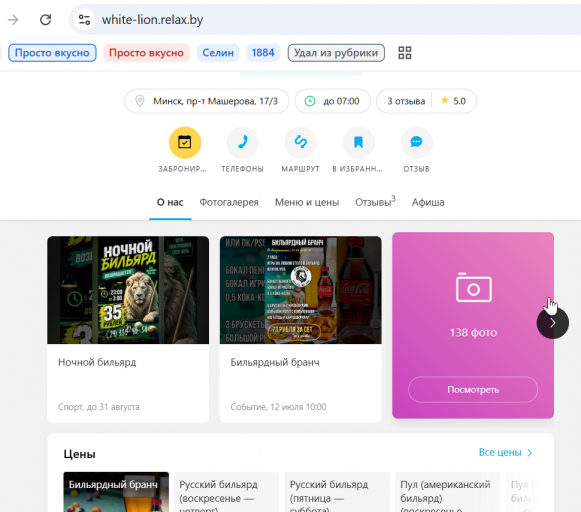Select 'Русский бильярд (воскресенье' price card
The image size is (581, 512).
[226, 492]
